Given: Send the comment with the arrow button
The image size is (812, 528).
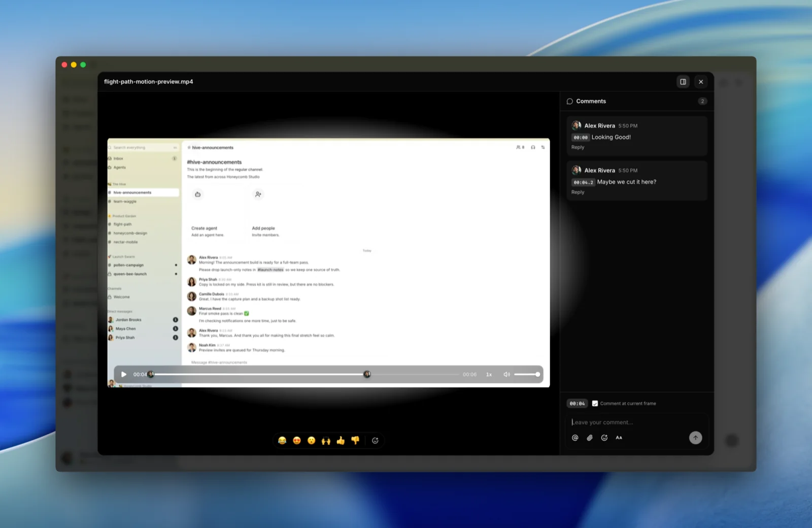Looking at the screenshot, I should tap(695, 438).
